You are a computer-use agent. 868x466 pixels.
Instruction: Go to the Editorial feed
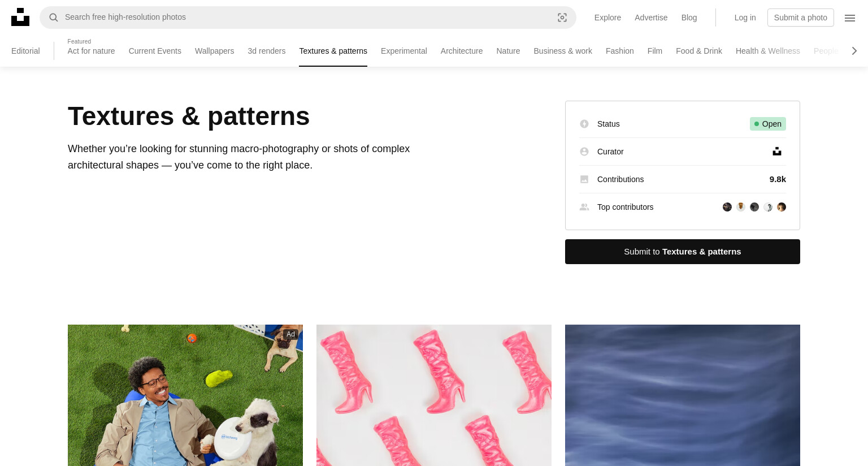coord(25,51)
